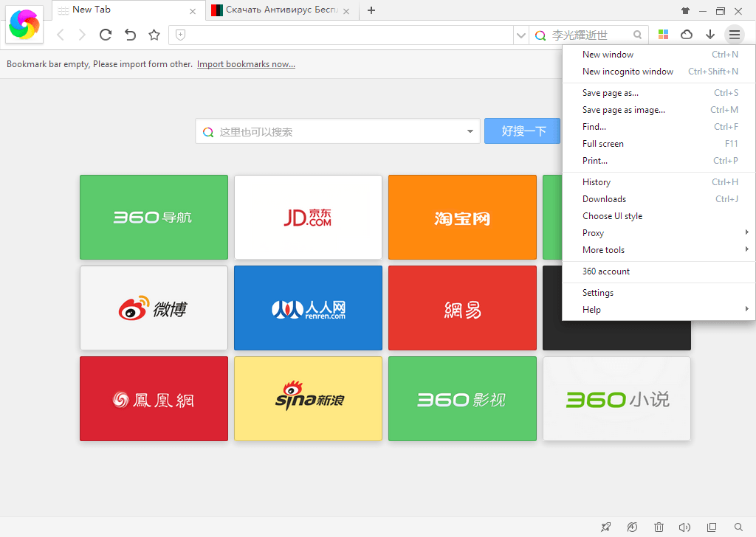Open the 網易 red tile
The width and height of the screenshot is (756, 537).
(x=462, y=308)
